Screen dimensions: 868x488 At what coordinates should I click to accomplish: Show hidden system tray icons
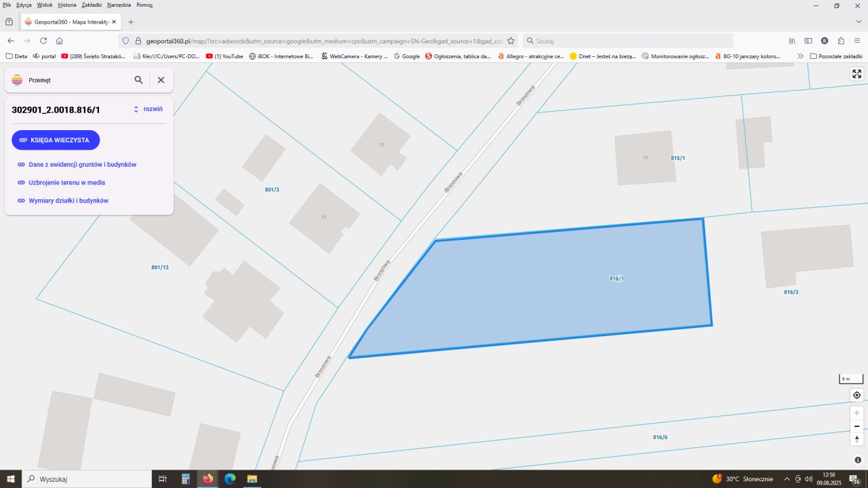tap(787, 479)
